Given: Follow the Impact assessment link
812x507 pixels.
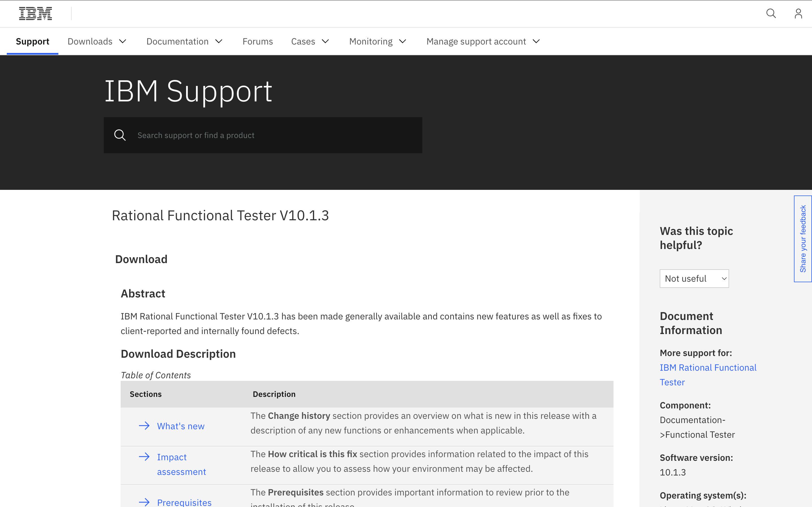Looking at the screenshot, I should [x=181, y=464].
